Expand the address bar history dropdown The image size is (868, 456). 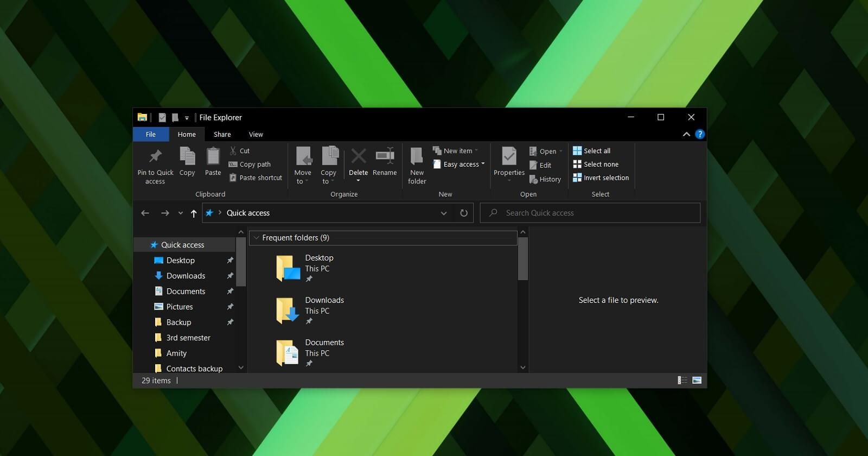click(x=444, y=213)
